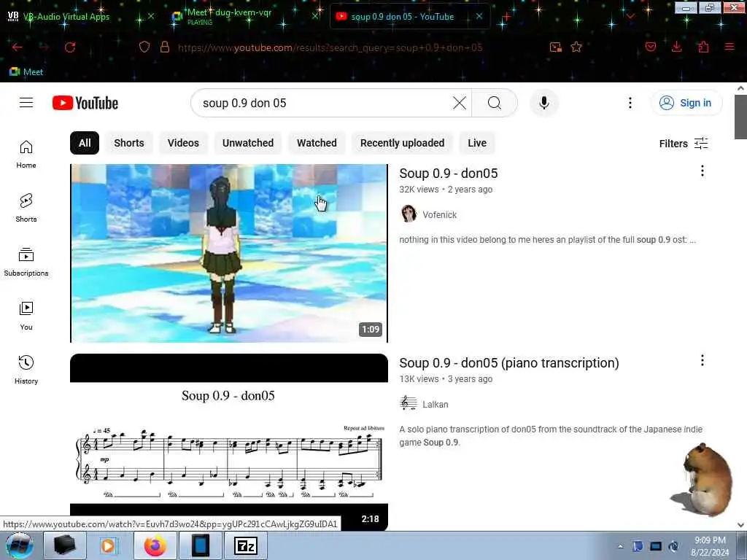Open Firefox from the taskbar
747x560 pixels.
[x=155, y=545]
